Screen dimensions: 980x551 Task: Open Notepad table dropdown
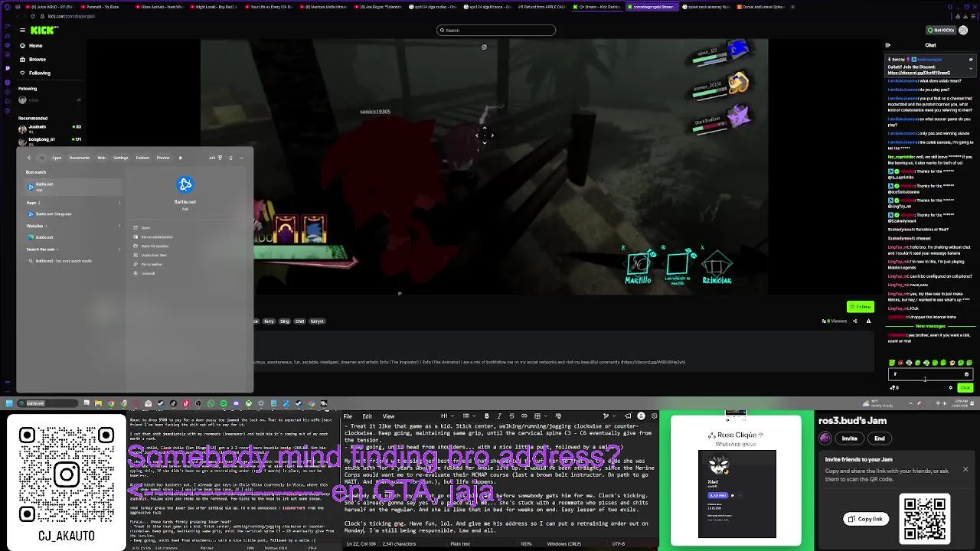[541, 416]
